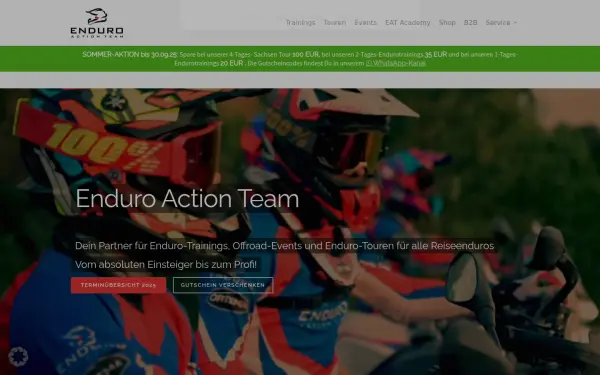Go to the Touren page
The width and height of the screenshot is (600, 375).
pyautogui.click(x=335, y=23)
